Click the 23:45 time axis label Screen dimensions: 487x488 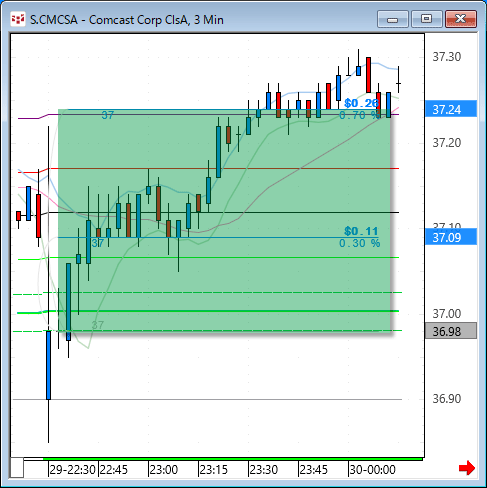[314, 470]
